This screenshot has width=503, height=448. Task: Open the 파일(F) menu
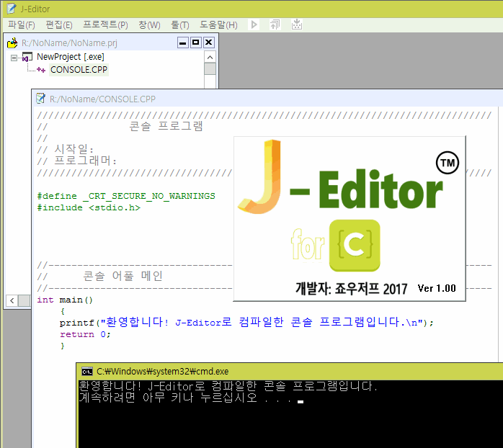pyautogui.click(x=22, y=24)
